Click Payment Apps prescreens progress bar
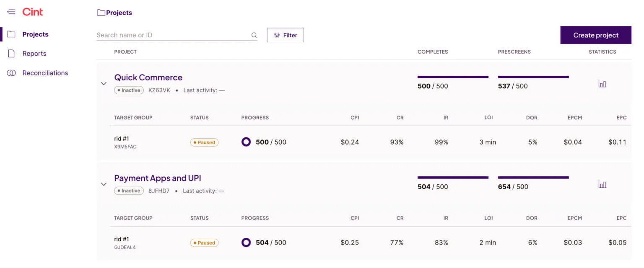 pyautogui.click(x=533, y=178)
